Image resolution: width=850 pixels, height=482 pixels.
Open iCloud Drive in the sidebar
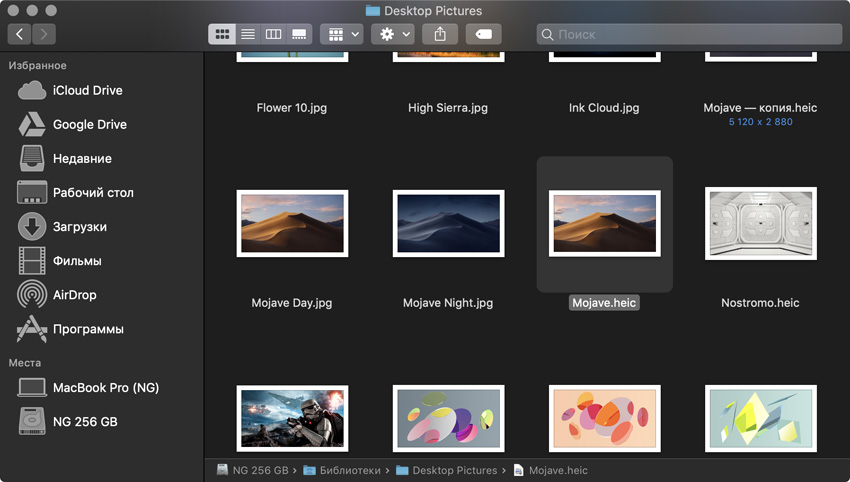[x=87, y=90]
